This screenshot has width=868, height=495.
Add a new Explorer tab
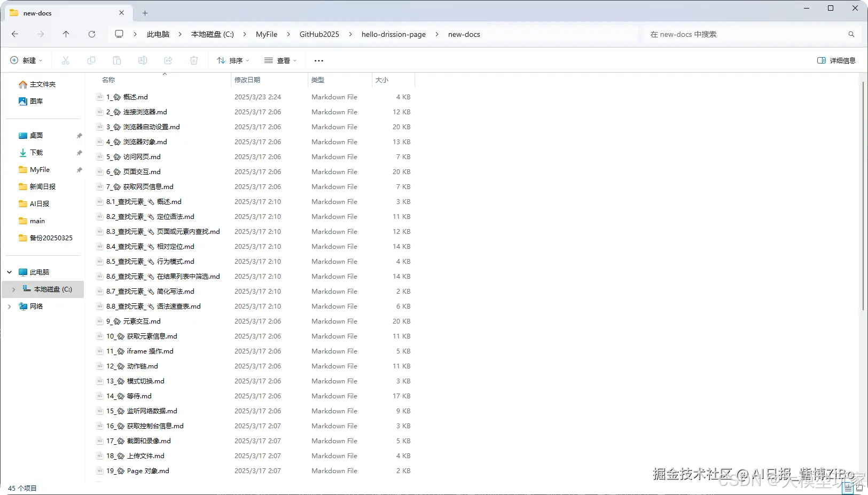145,13
